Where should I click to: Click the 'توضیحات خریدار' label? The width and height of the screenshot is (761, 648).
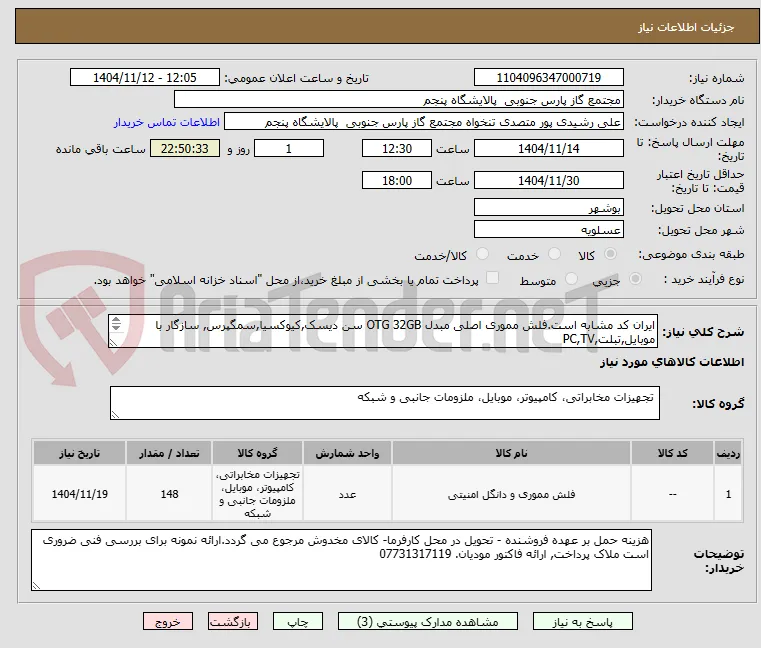[718, 560]
